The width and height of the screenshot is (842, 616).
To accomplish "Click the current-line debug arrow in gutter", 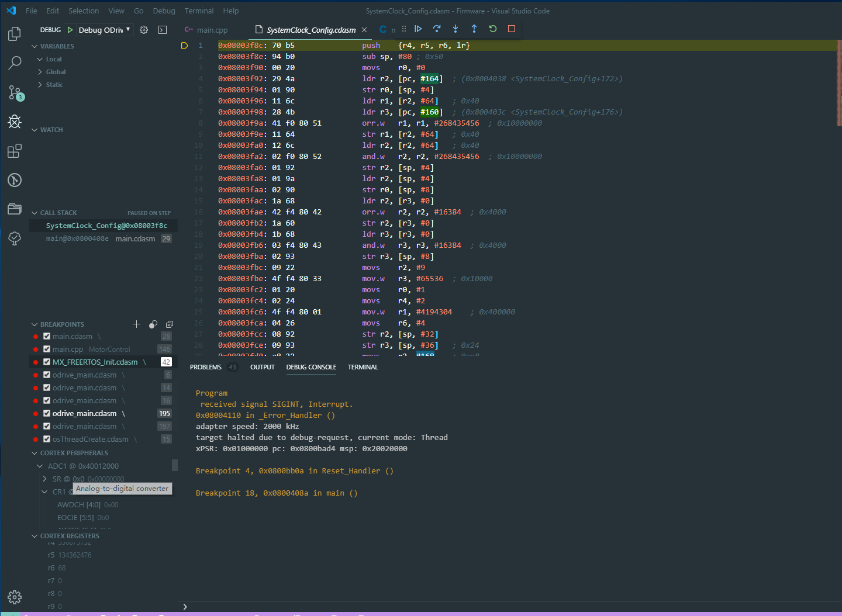I will 184,46.
